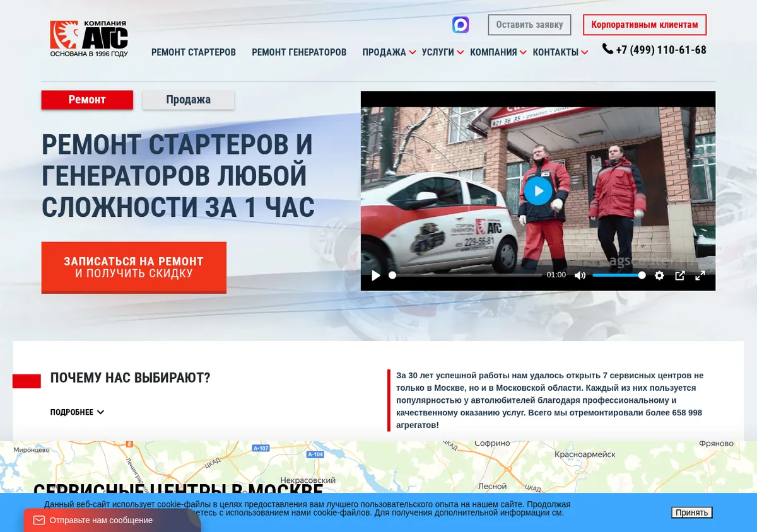
Task: Enter fullscreen mode on the video
Action: click(x=700, y=275)
